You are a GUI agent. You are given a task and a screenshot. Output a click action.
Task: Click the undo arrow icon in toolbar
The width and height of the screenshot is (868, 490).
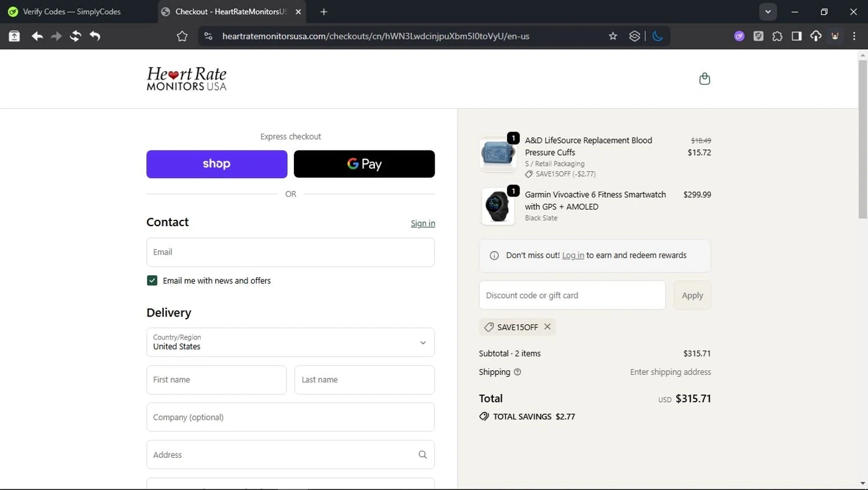coord(95,36)
